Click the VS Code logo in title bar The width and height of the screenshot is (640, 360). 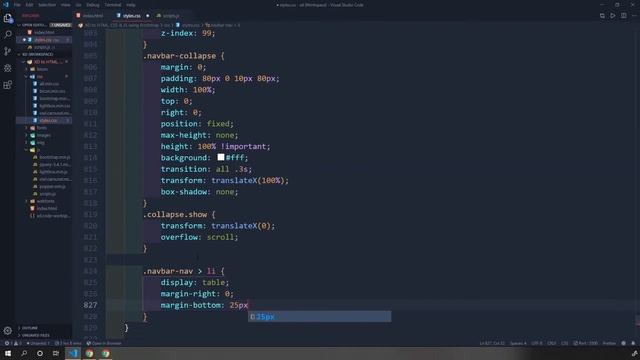(x=5, y=5)
